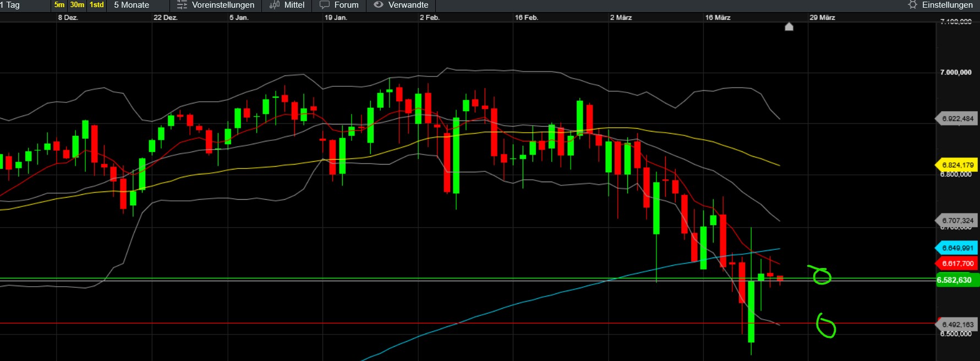980x361 pixels.
Task: Click the Mittel candlestick chart icon
Action: point(274,5)
